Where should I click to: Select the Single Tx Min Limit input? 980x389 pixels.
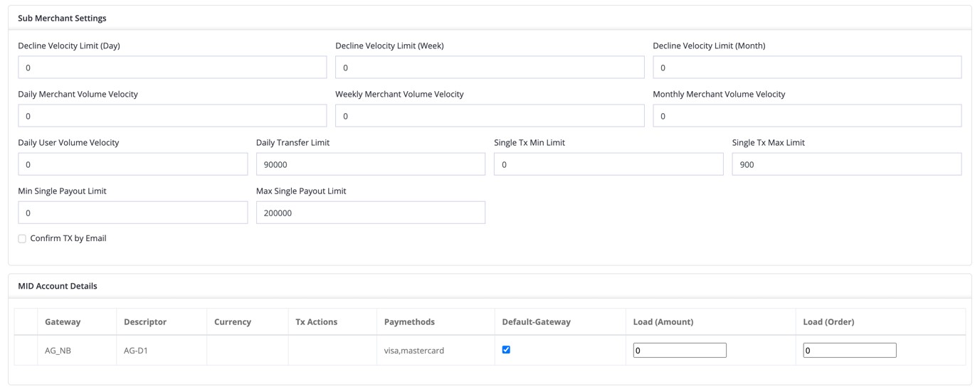pyautogui.click(x=608, y=164)
